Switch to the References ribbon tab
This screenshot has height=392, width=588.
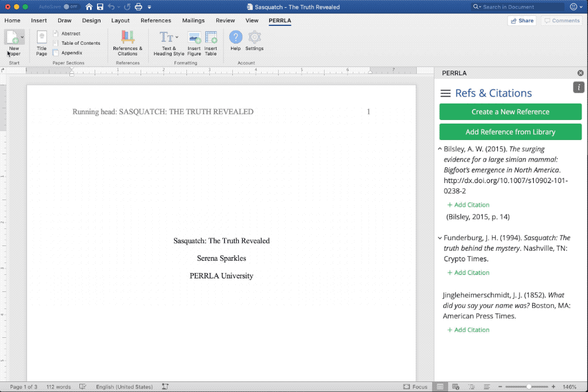156,21
